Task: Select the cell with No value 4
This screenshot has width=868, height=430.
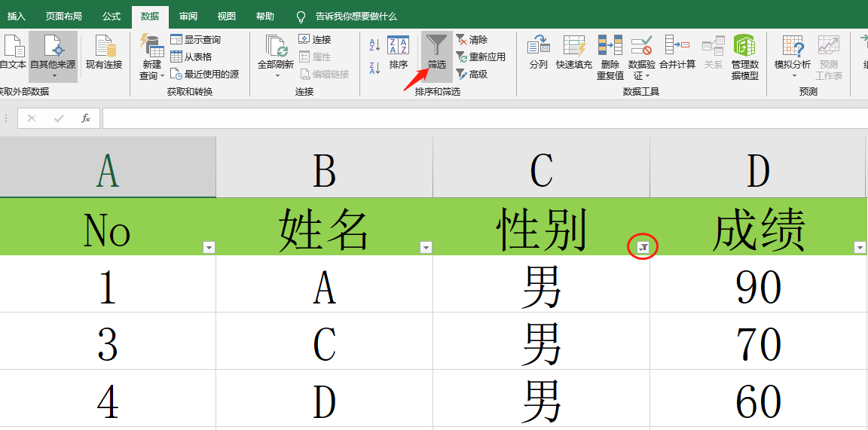Action: [x=108, y=399]
